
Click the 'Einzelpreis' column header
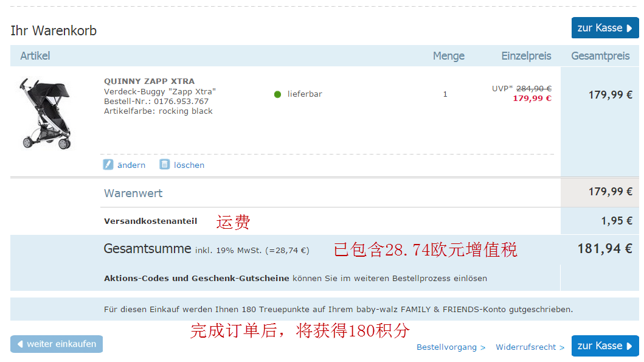pos(526,56)
